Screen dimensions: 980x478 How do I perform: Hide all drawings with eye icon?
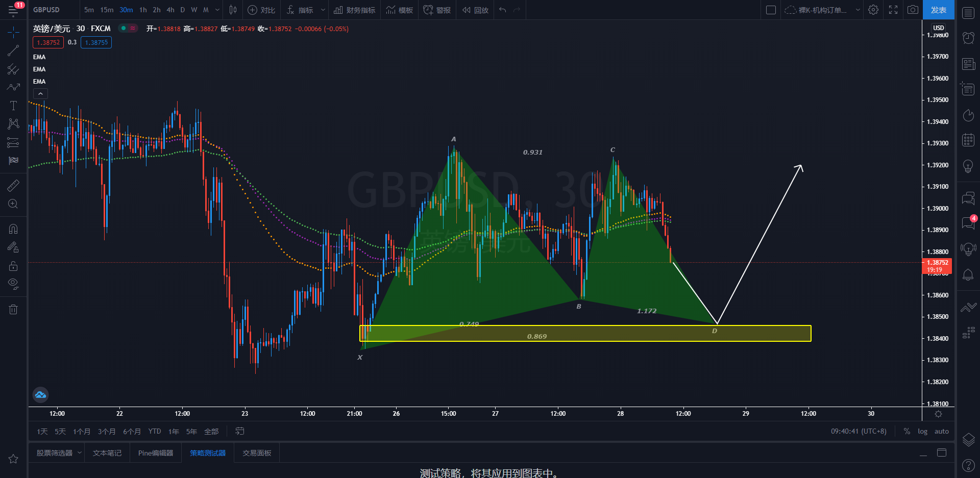click(x=13, y=284)
